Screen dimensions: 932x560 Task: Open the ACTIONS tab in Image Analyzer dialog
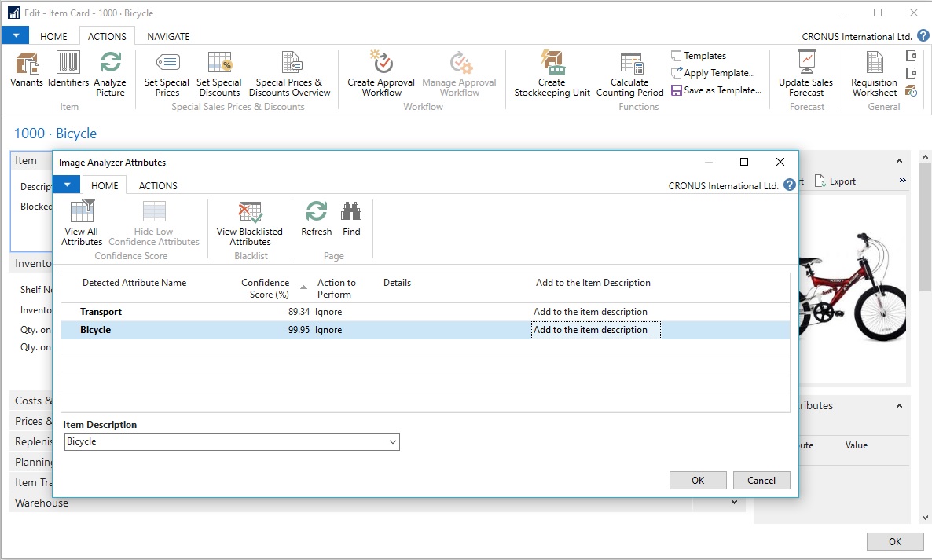(x=158, y=185)
